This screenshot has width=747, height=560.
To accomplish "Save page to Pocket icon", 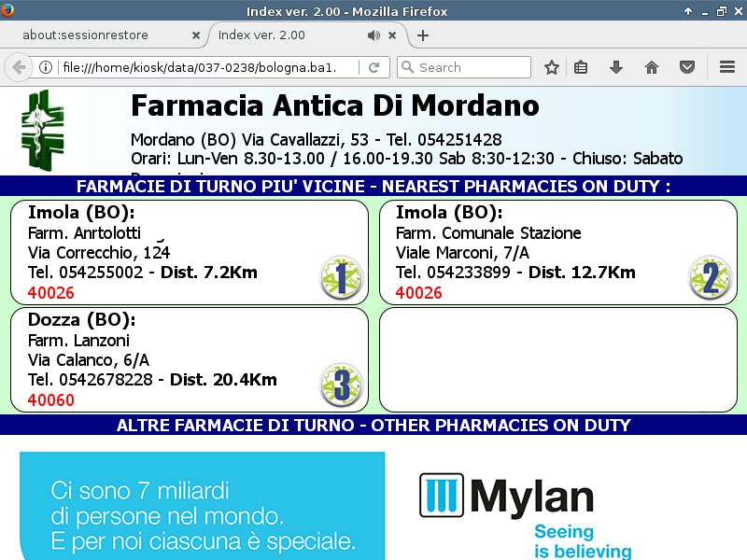I will [687, 67].
